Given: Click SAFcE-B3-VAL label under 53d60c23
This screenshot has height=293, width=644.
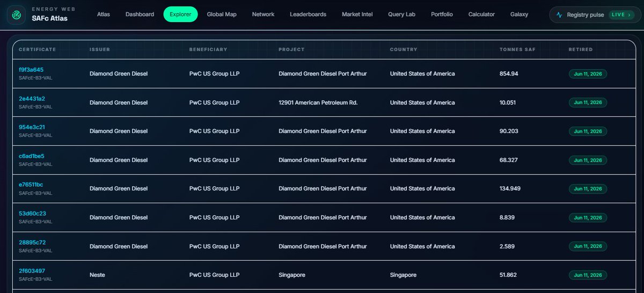Looking at the screenshot, I should point(35,222).
